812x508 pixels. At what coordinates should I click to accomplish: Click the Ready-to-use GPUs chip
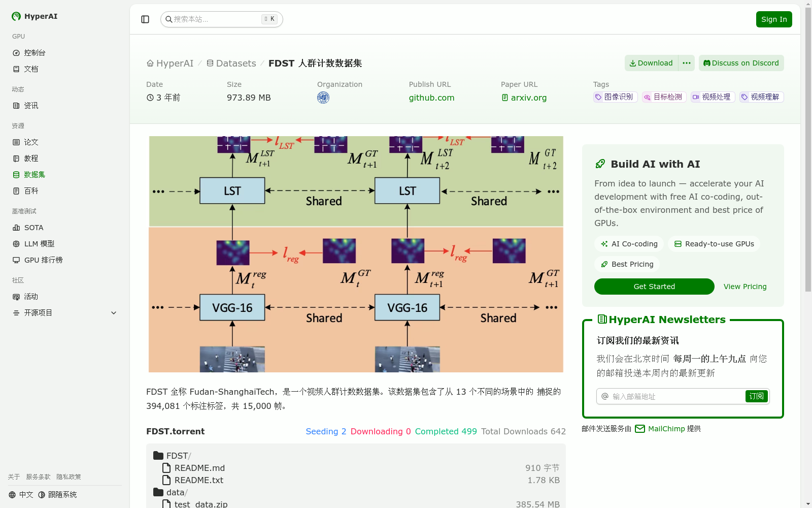(x=714, y=244)
